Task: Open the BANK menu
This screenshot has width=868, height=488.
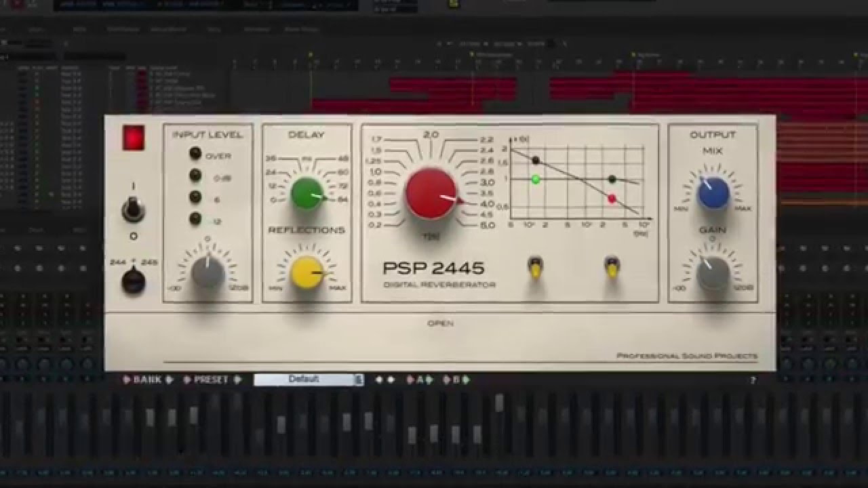Action: point(147,380)
